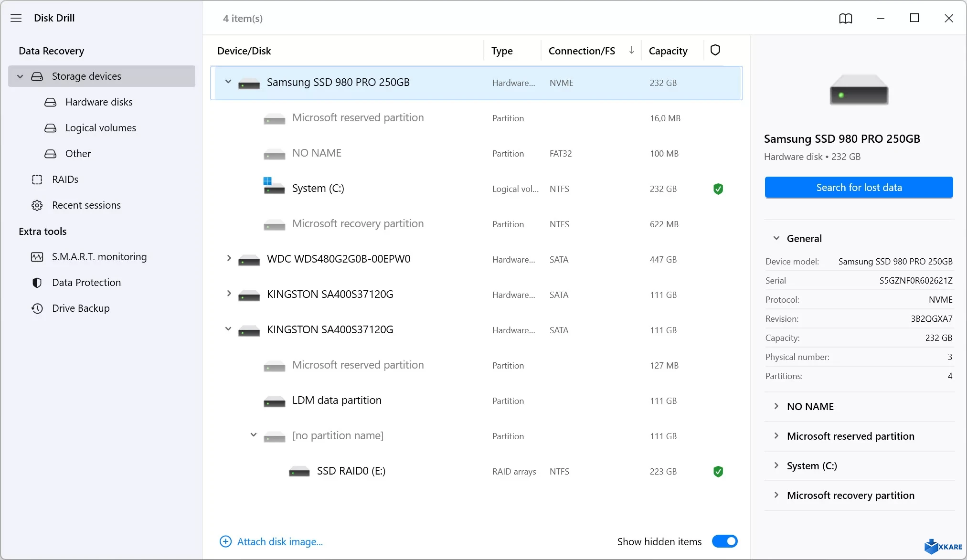Image resolution: width=967 pixels, height=560 pixels.
Task: Open the help book icon
Action: click(x=846, y=18)
